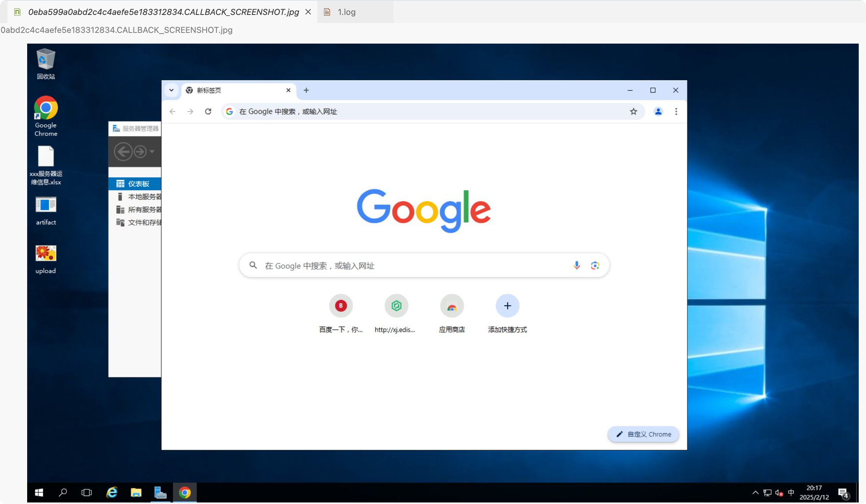Click Chrome's back navigation arrow
866x504 pixels.
coord(173,111)
